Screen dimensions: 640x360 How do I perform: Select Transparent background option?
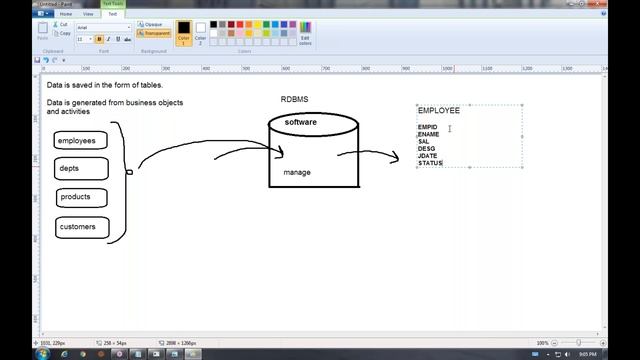click(x=153, y=33)
